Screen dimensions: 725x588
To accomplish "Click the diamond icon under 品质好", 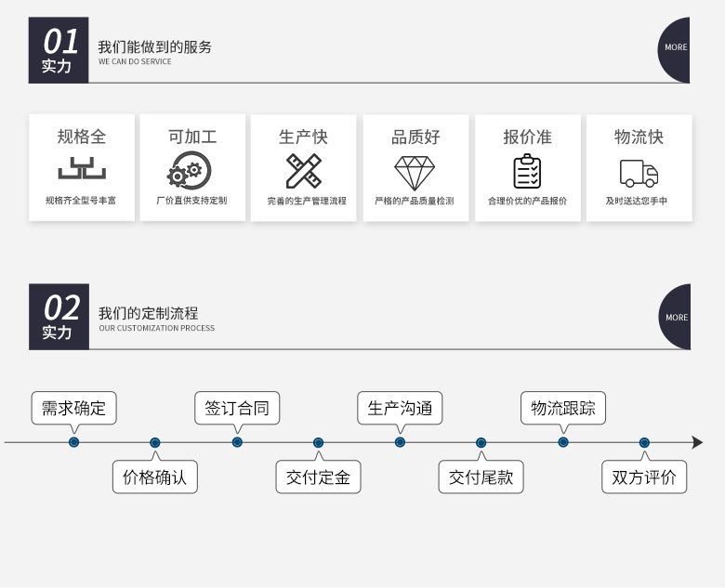I will click(x=415, y=173).
